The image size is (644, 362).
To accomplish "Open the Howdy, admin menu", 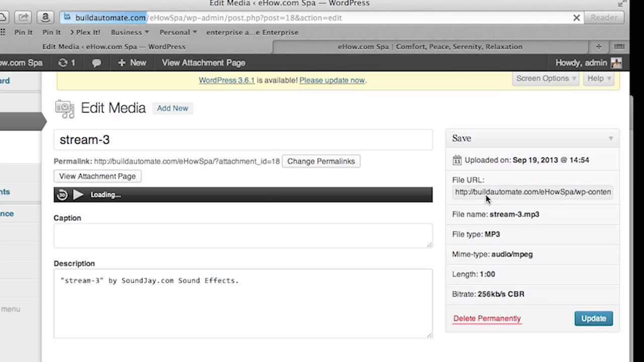I will coord(588,63).
